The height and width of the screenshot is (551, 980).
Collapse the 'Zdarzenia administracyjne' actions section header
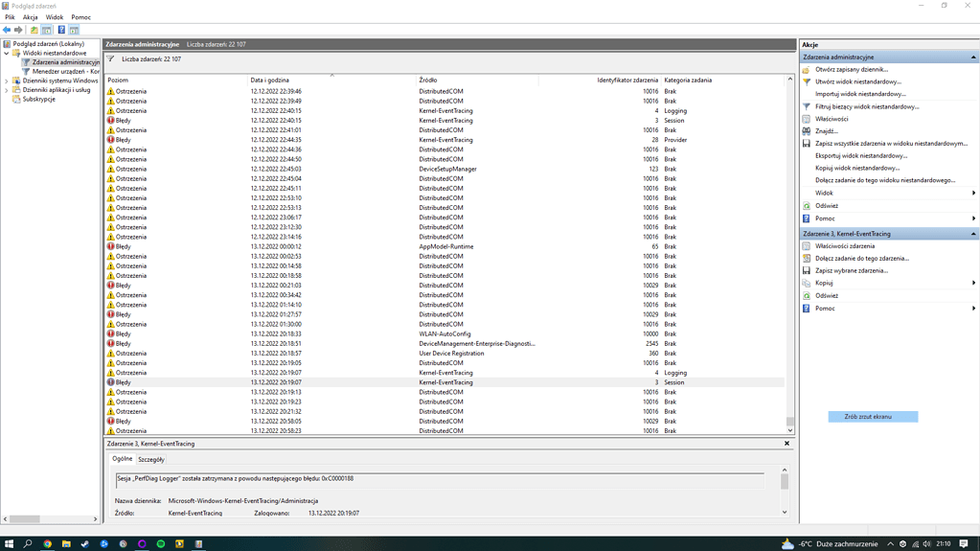coord(973,57)
